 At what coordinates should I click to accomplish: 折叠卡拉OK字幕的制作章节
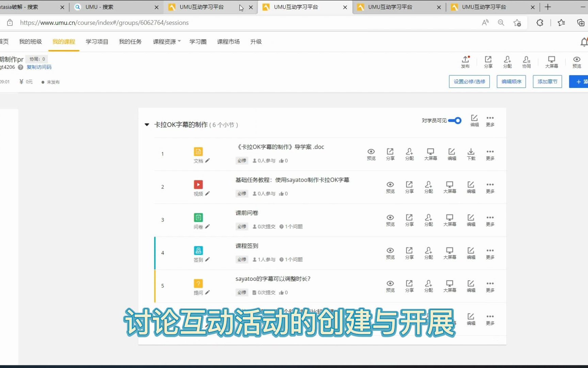tap(147, 124)
